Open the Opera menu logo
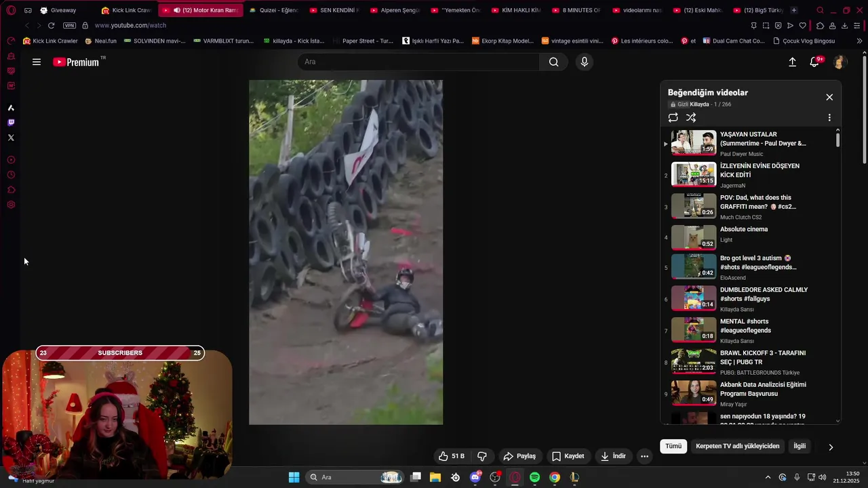This screenshot has width=868, height=488. (x=11, y=10)
